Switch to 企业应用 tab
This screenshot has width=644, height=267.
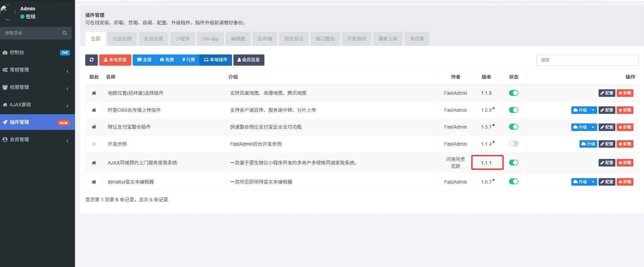pyautogui.click(x=154, y=39)
